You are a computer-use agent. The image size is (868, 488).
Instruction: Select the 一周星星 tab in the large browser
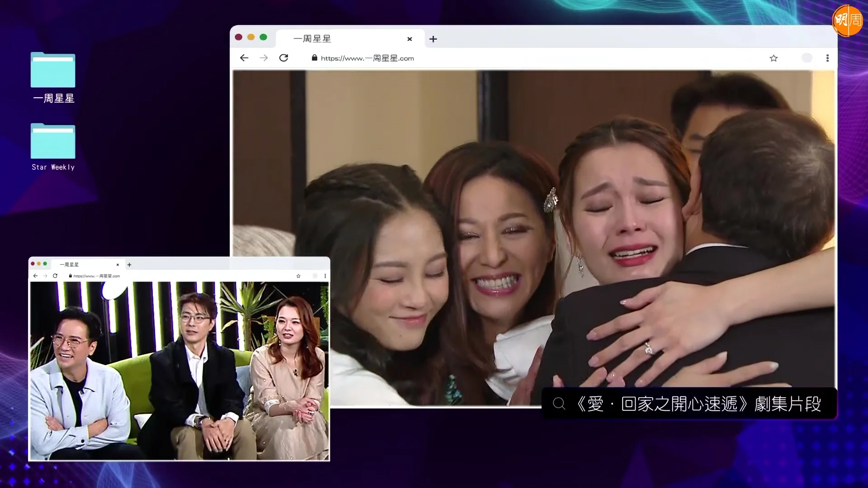(350, 39)
